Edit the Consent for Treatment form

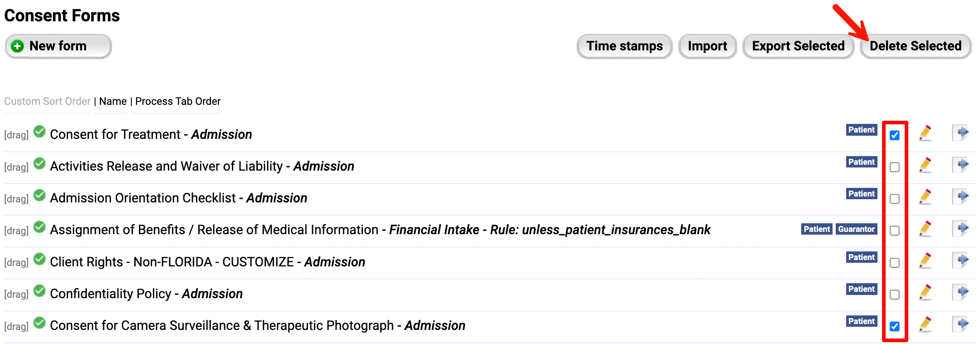tap(926, 133)
